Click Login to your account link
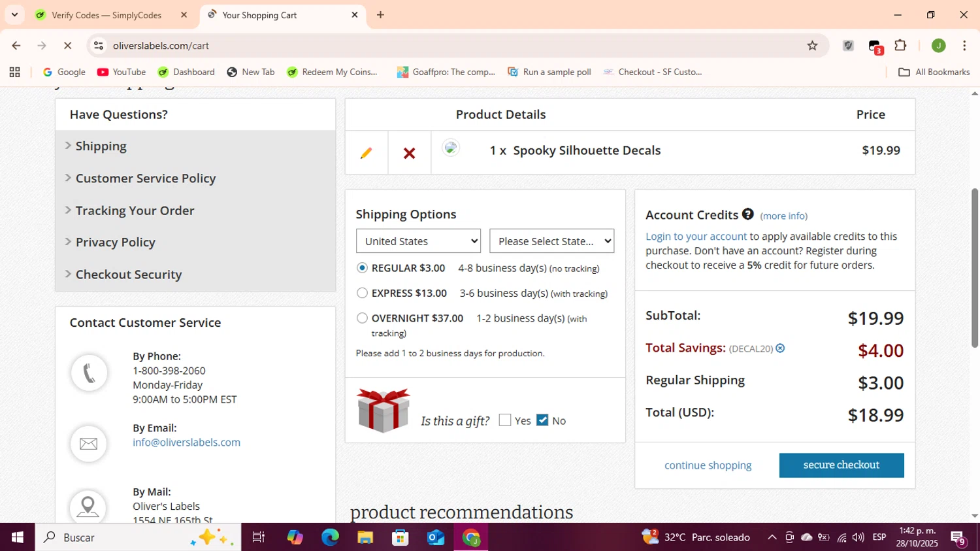980x551 pixels. tap(696, 237)
